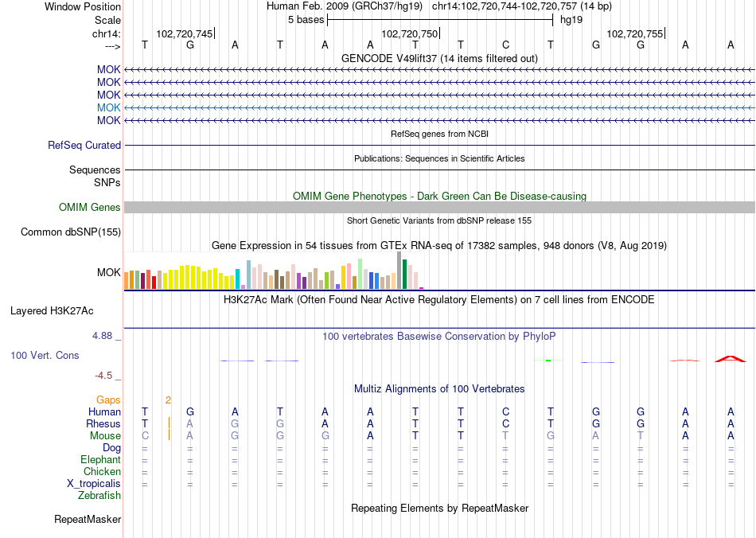Click the 4.88 PhyloP upper scale value

click(x=102, y=336)
